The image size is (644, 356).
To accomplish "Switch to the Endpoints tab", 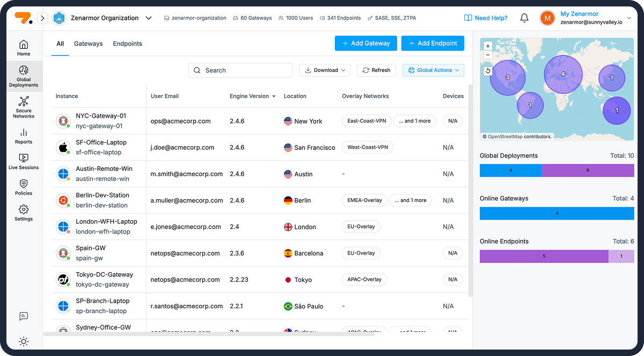I will click(127, 44).
